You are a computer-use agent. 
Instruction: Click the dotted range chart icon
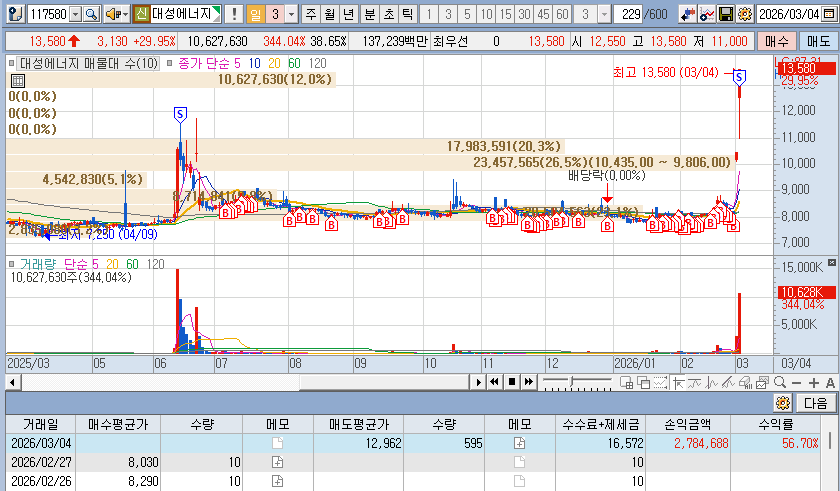(660, 382)
